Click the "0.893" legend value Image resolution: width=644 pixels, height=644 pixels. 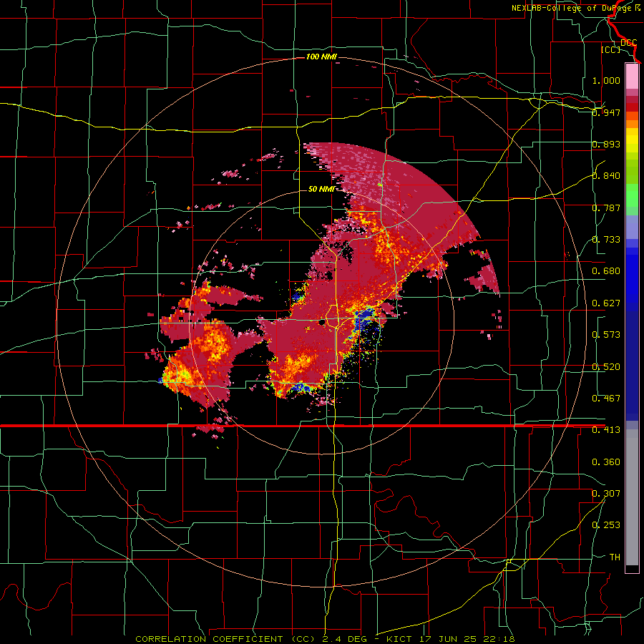tap(606, 144)
